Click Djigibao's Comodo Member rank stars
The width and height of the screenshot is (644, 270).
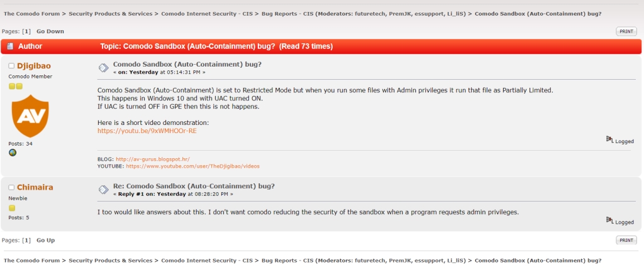coord(15,87)
